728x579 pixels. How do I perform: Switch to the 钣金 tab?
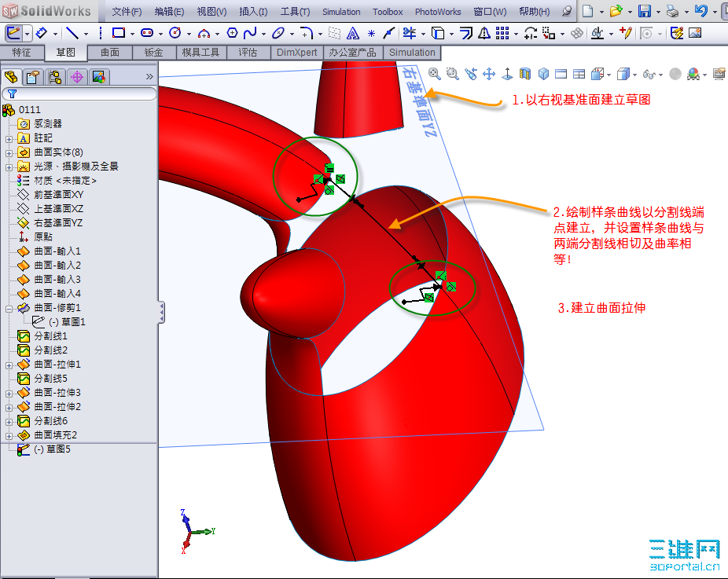pos(153,53)
